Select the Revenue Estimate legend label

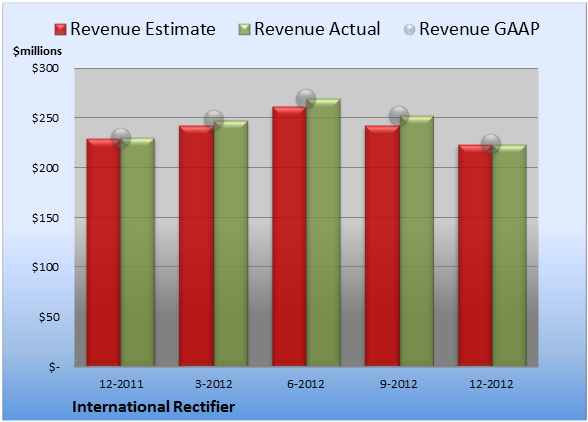[143, 29]
